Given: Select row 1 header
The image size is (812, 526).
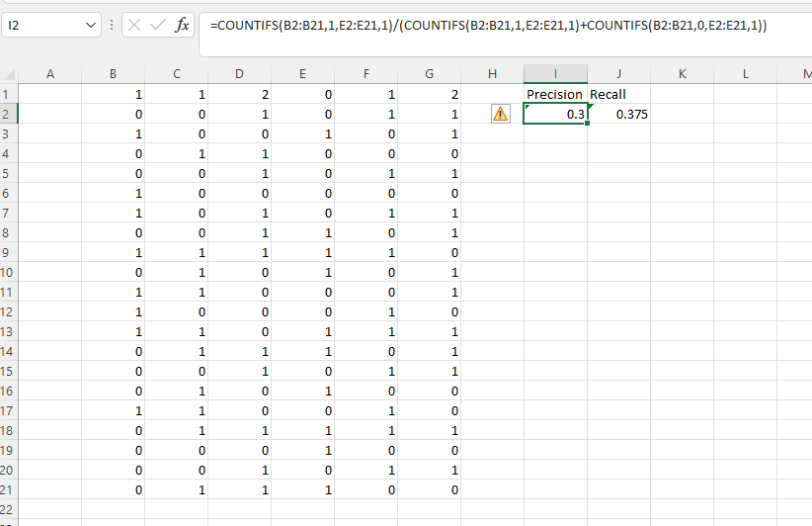Looking at the screenshot, I should 9,94.
